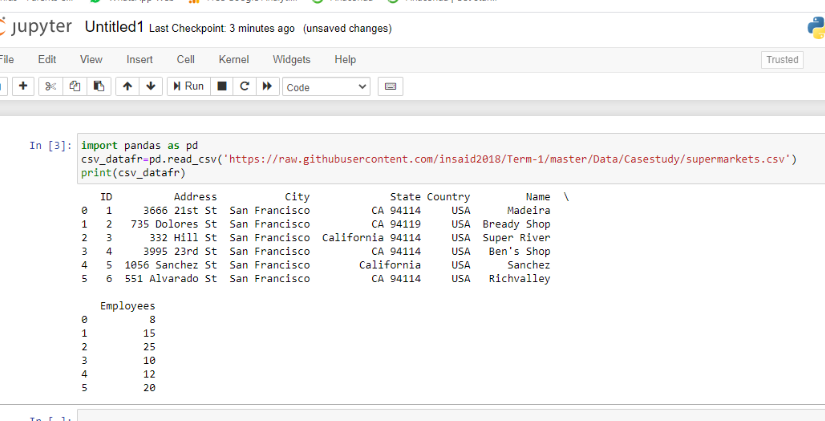Click 'Richvalley' in the Name column
Image resolution: width=825 pixels, height=421 pixels.
[x=519, y=279]
